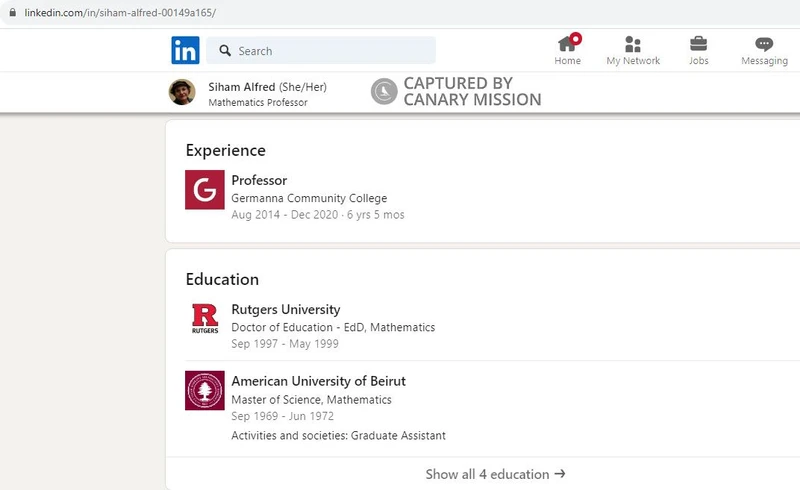This screenshot has height=490, width=800.
Task: Click the Sep 1997 - May 1999 date text
Action: tap(285, 344)
